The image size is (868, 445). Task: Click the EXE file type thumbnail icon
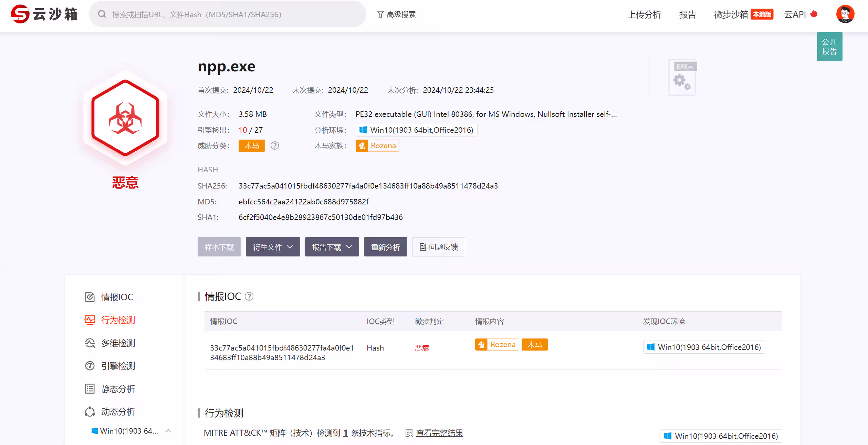(683, 77)
